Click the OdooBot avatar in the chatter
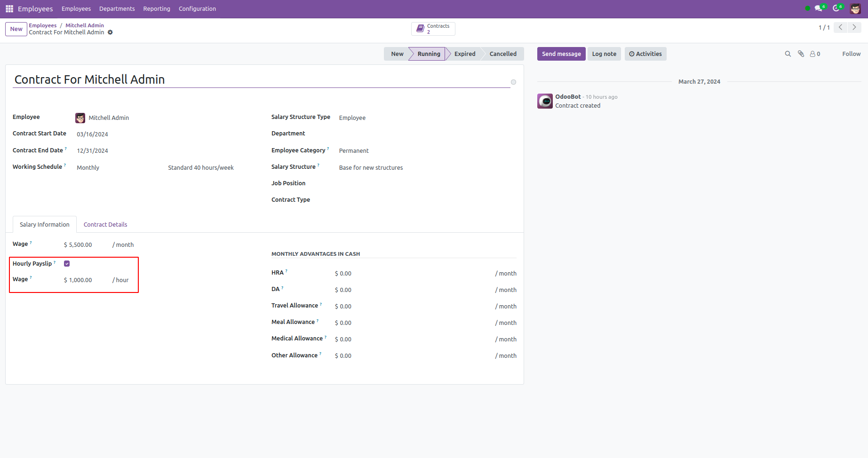 click(545, 101)
